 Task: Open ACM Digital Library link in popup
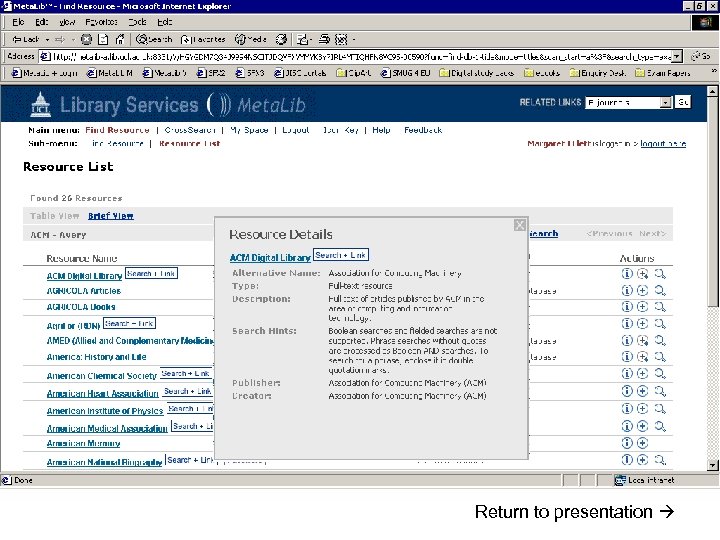270,258
